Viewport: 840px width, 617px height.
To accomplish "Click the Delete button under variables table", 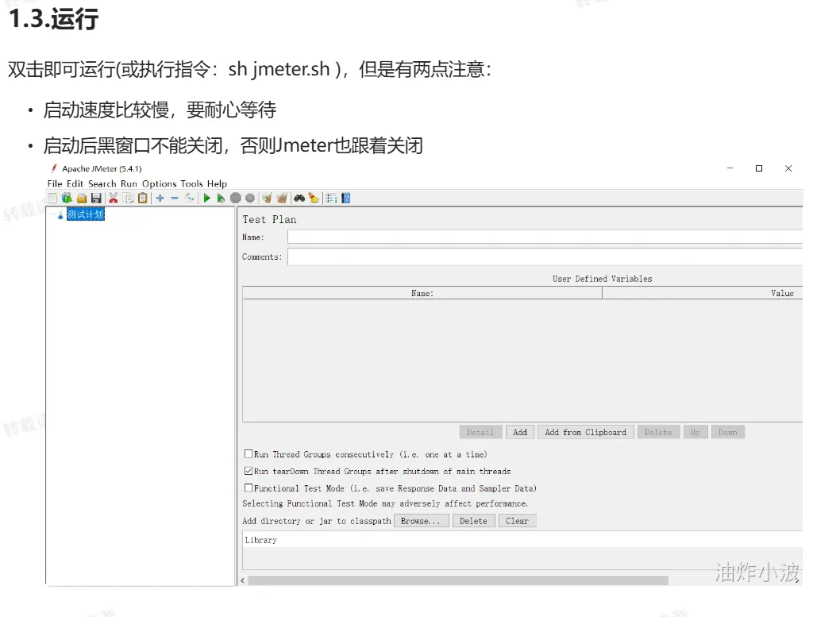I will pyautogui.click(x=658, y=432).
